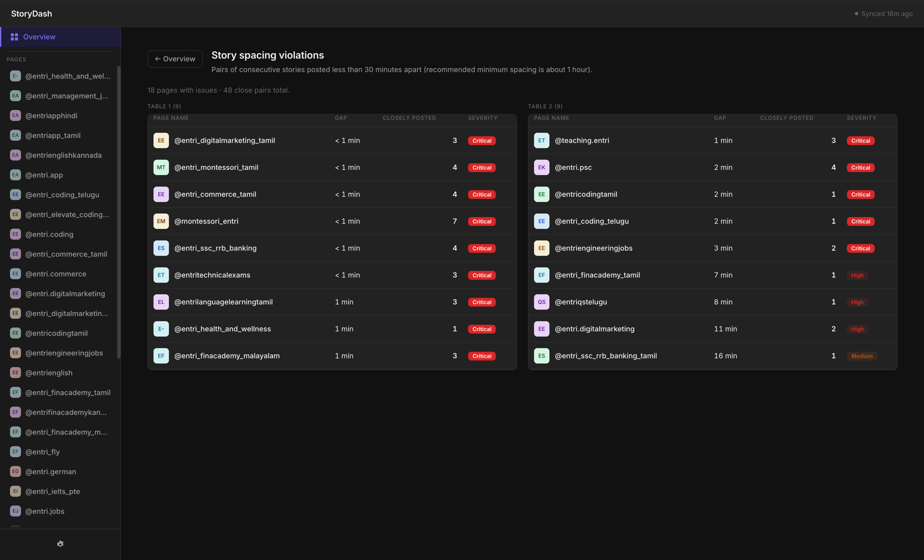
Task: Select @entriapphindi in the pages list
Action: click(51, 116)
